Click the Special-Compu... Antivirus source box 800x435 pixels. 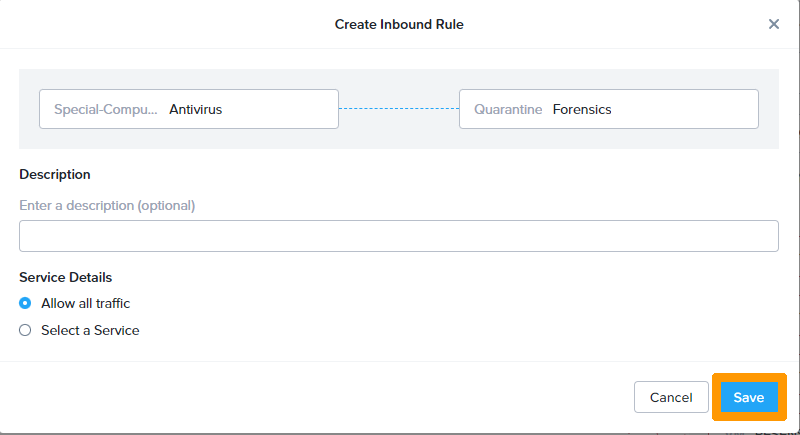click(189, 109)
